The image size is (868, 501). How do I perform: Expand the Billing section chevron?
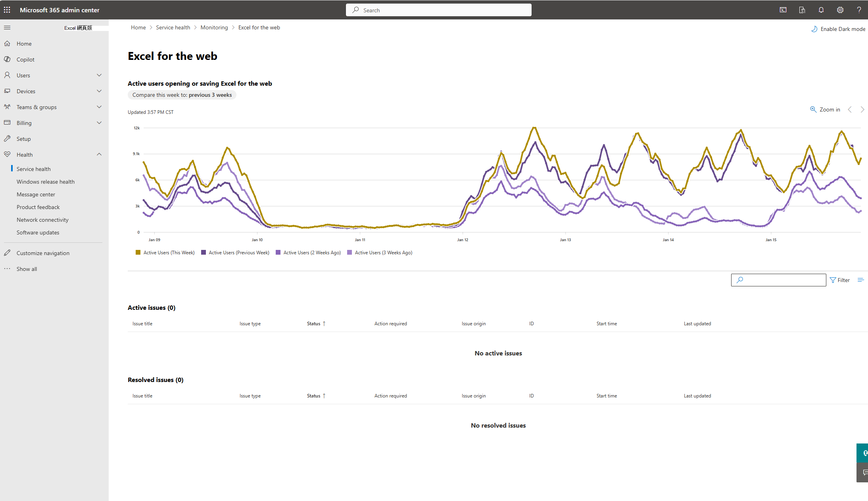pyautogui.click(x=99, y=123)
